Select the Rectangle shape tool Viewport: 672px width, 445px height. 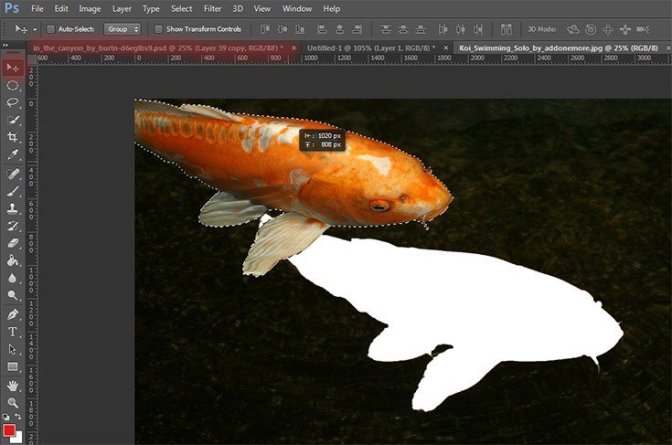12,367
